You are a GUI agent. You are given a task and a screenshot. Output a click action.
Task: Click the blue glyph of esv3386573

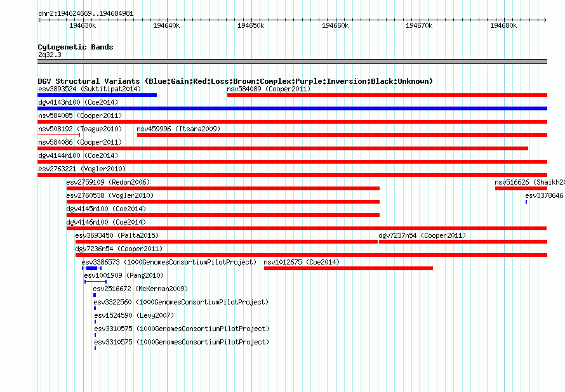pyautogui.click(x=91, y=268)
